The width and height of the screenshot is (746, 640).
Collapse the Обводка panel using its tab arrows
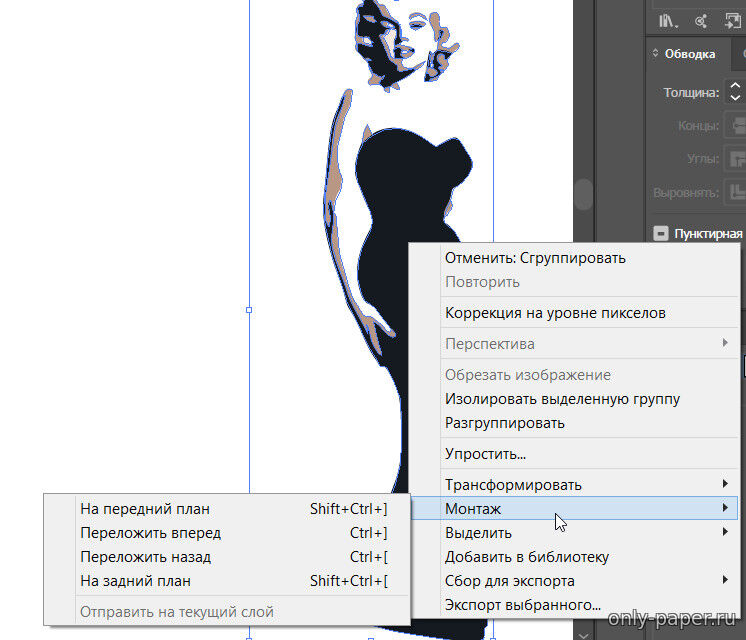pos(655,54)
